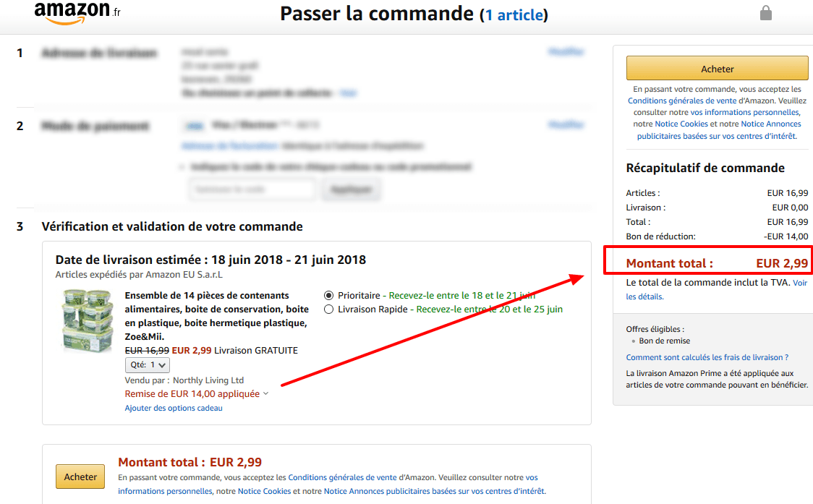Click the Notice Annonces publicitaires link
The image size is (813, 504).
[769, 124]
